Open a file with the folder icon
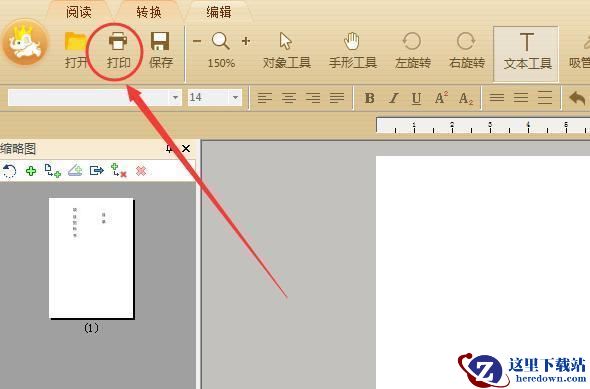This screenshot has width=590, height=389. (76, 41)
